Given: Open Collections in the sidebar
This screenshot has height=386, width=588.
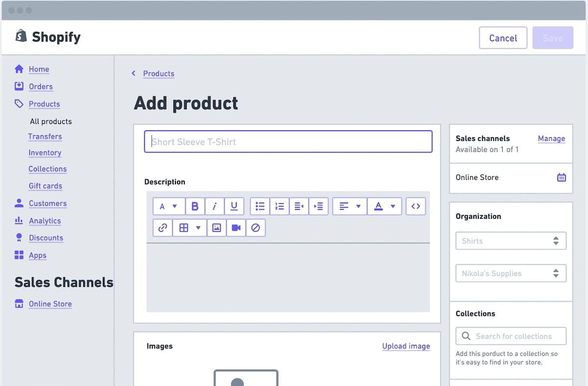Looking at the screenshot, I should click(x=48, y=169).
